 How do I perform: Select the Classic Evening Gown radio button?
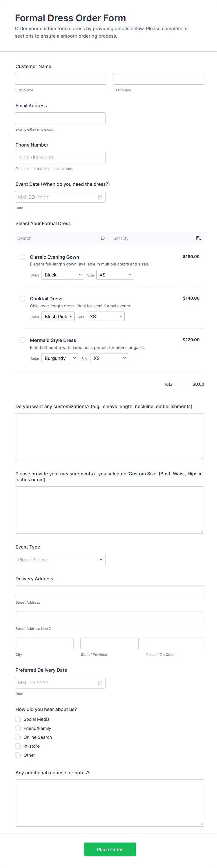pyautogui.click(x=23, y=257)
